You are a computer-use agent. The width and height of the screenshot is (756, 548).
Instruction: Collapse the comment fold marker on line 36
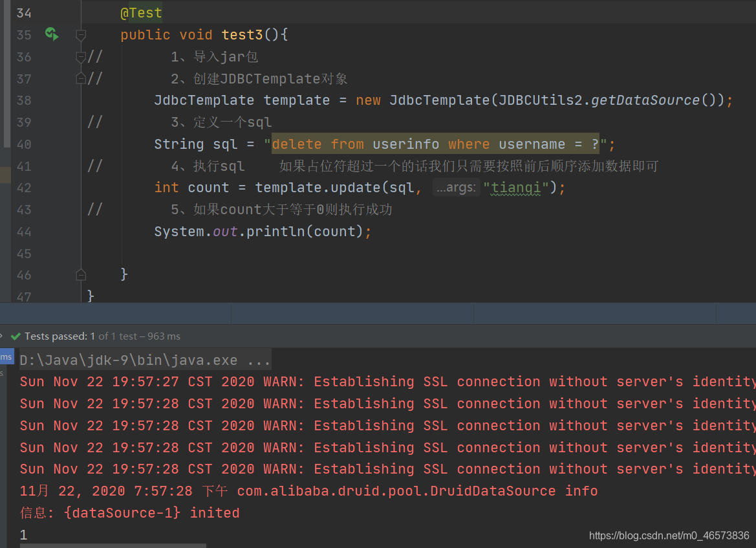click(x=81, y=57)
